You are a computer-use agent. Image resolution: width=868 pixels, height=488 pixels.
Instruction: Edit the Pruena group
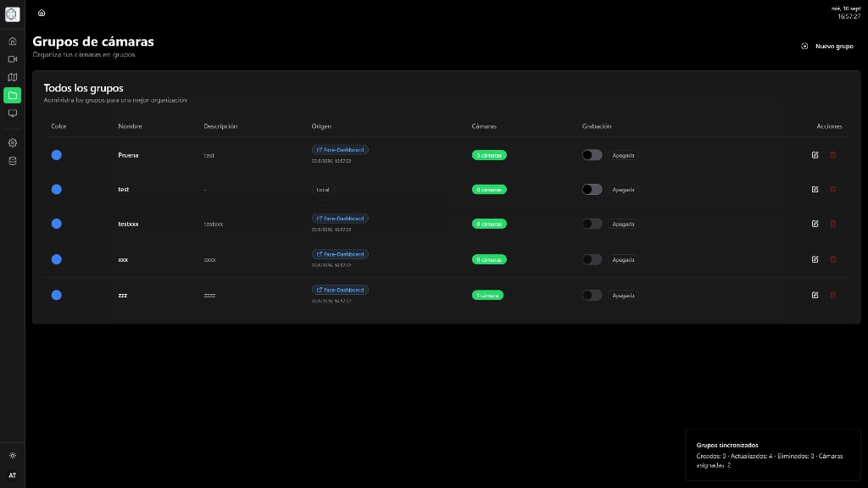pos(815,155)
